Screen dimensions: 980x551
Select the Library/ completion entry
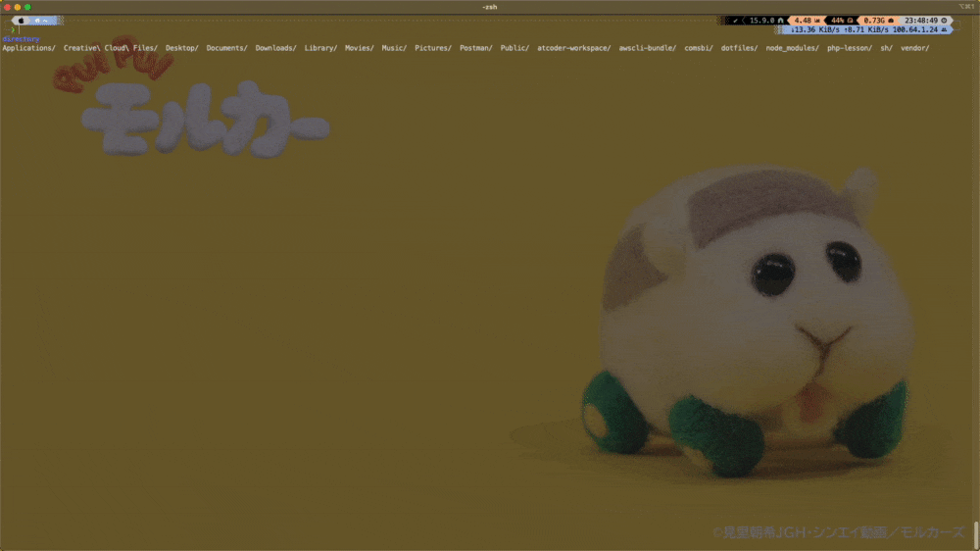(320, 47)
